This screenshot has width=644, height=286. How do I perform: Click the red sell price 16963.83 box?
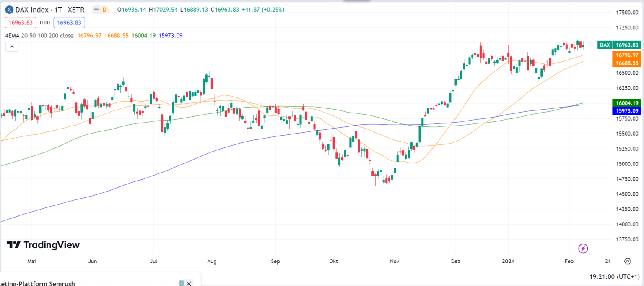[21, 22]
